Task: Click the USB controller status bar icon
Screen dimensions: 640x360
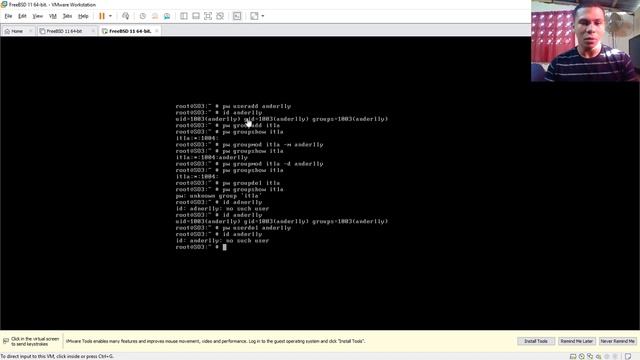Action: click(x=598, y=356)
